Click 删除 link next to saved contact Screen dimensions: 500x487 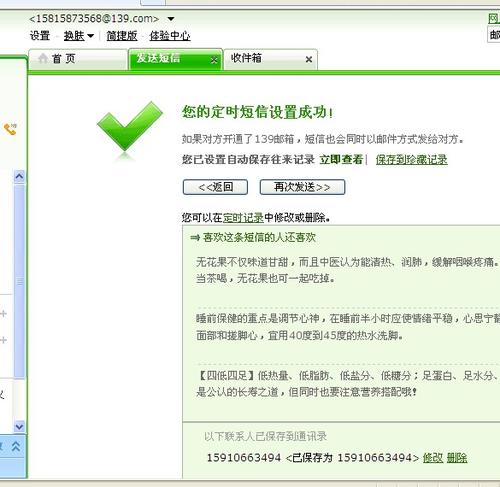457,458
